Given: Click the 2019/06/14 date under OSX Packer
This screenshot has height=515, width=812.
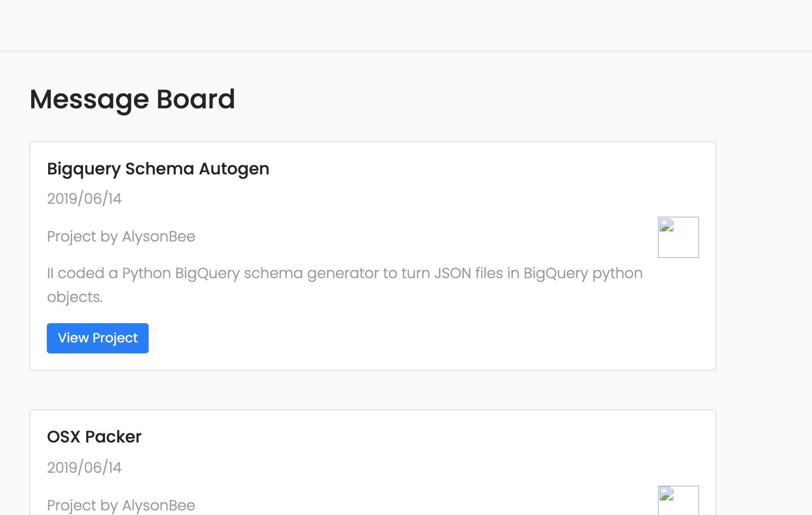Looking at the screenshot, I should [x=84, y=468].
